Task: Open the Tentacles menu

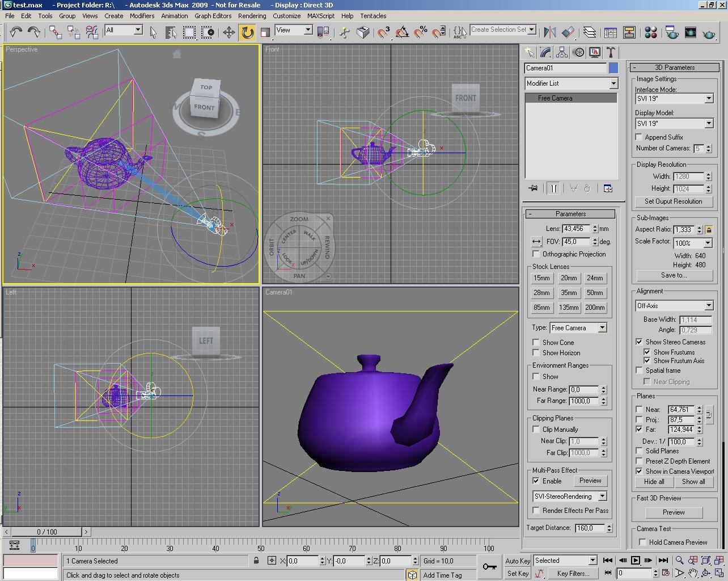Action: point(373,16)
